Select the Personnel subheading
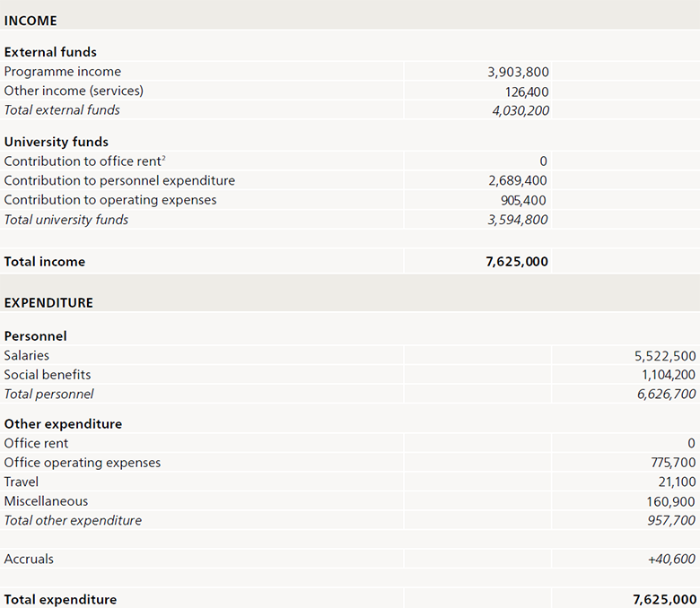The width and height of the screenshot is (700, 608). (35, 336)
